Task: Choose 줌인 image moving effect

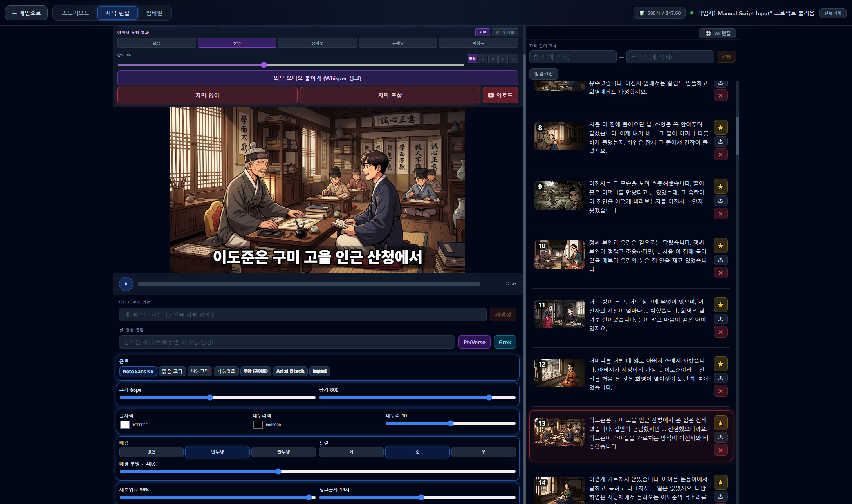Action: tap(237, 43)
